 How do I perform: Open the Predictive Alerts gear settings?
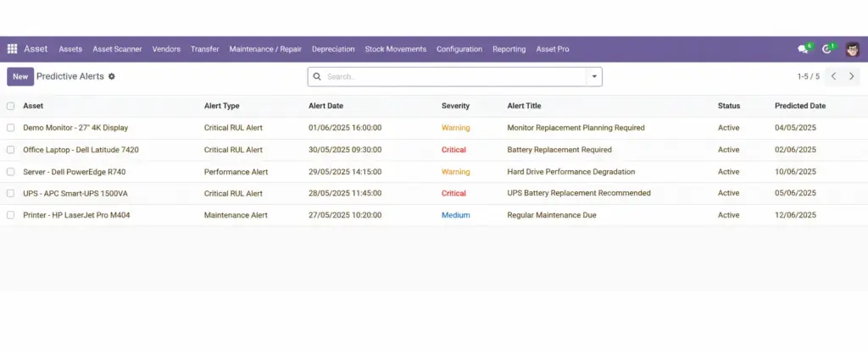coord(111,77)
